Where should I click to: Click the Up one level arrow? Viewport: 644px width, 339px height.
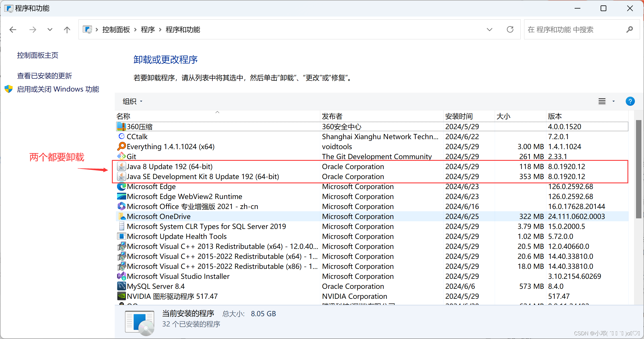tap(67, 30)
